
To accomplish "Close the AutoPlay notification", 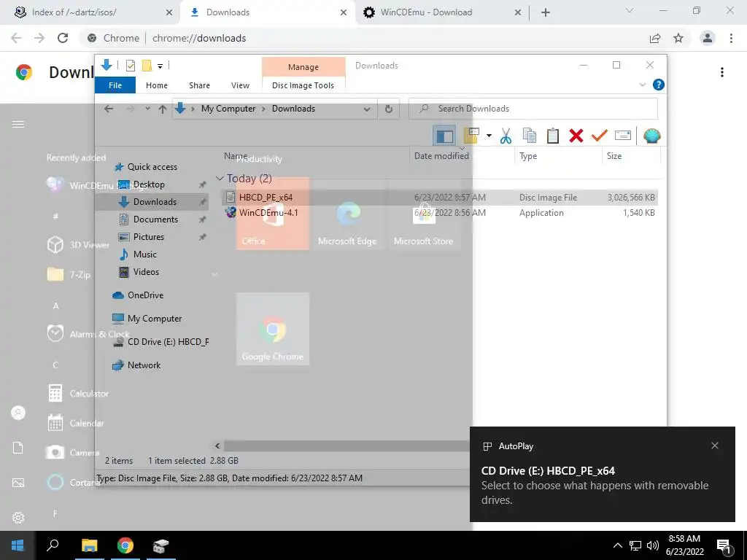I will (715, 446).
